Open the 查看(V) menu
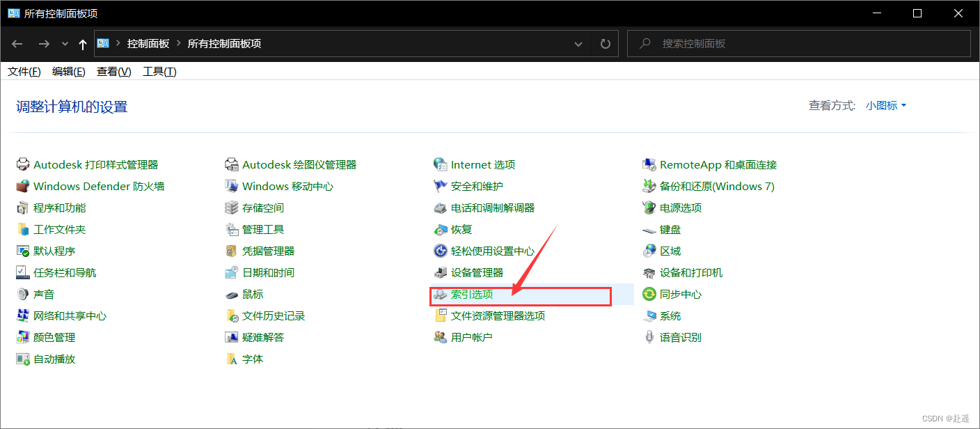 114,72
